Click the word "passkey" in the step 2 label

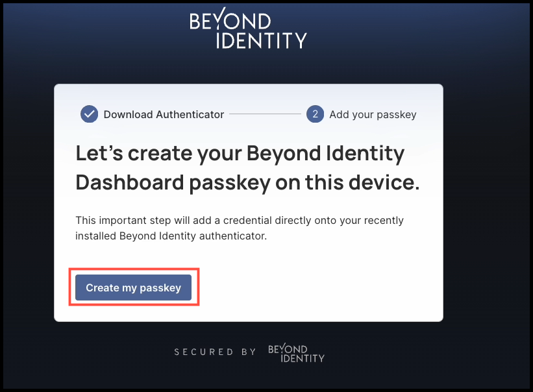click(x=397, y=115)
